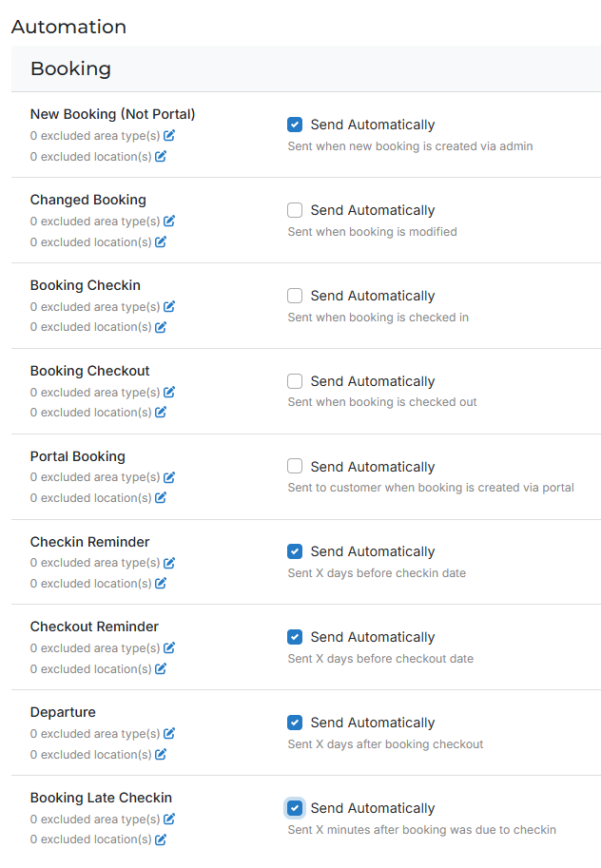Edit excluded area types for Booking Checkin
The width and height of the screenshot is (601, 868).
point(169,307)
